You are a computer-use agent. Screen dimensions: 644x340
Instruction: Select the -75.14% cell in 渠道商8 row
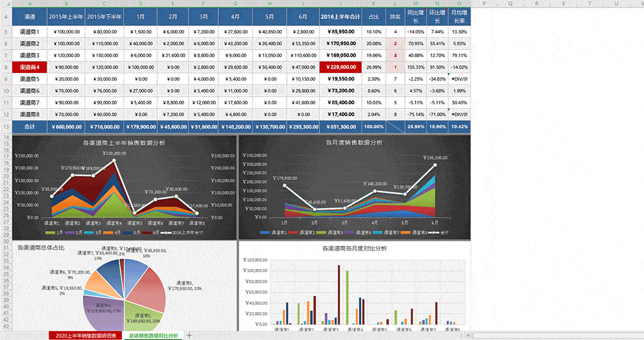point(416,114)
